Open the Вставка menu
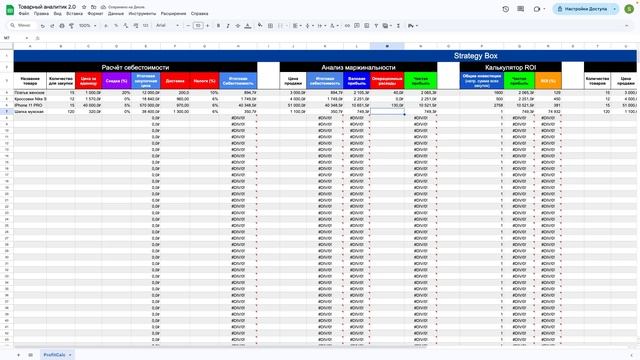This screenshot has height=360, width=640. coord(74,13)
